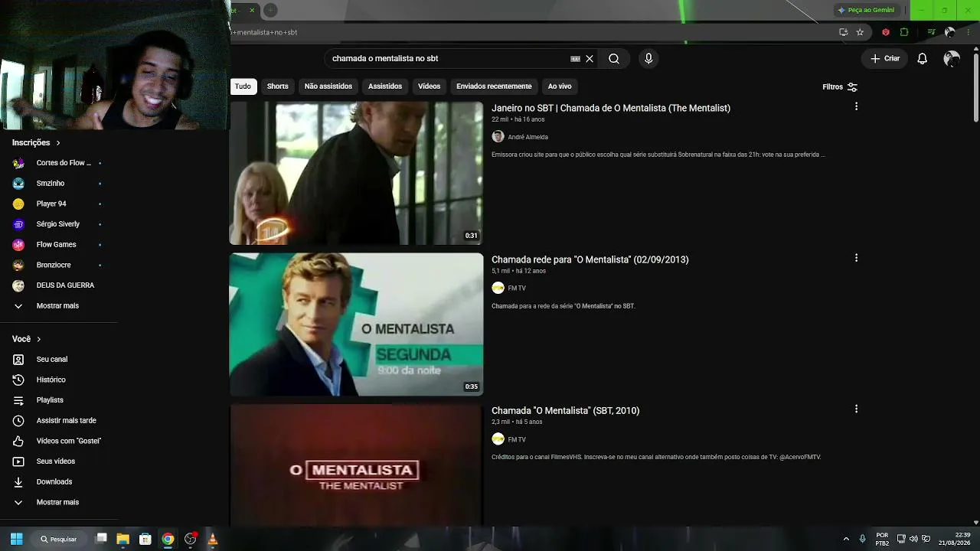Start voice search with the microphone icon
The width and height of the screenshot is (980, 551).
tap(648, 59)
